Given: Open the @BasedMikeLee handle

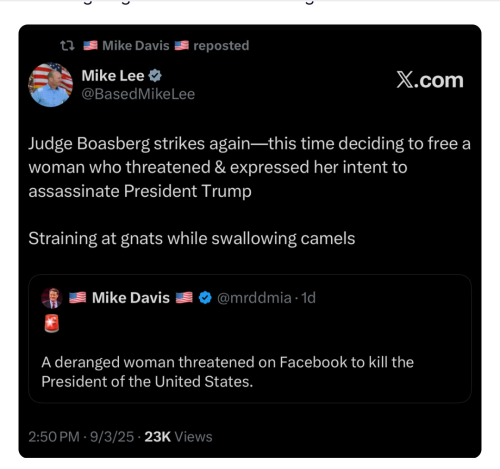Looking at the screenshot, I should pos(138,94).
